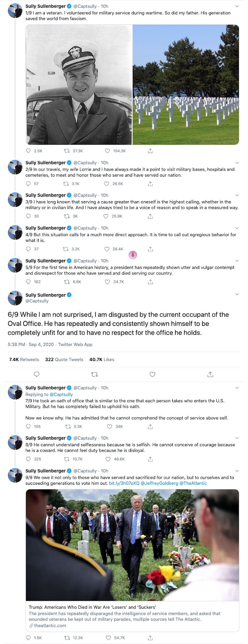Reply to the 8/9 tweet about selflessness
Image resolution: width=248 pixels, height=644 pixels.
(x=28, y=459)
